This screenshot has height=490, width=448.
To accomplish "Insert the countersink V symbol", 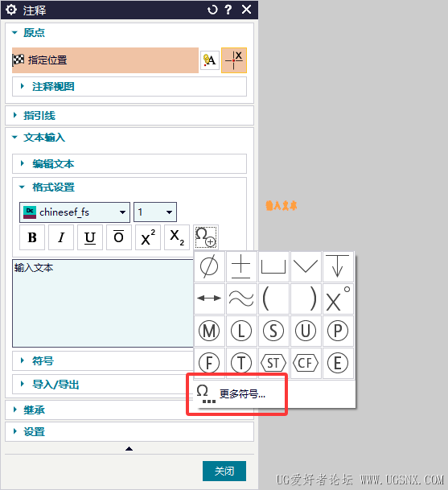I will pyautogui.click(x=306, y=266).
